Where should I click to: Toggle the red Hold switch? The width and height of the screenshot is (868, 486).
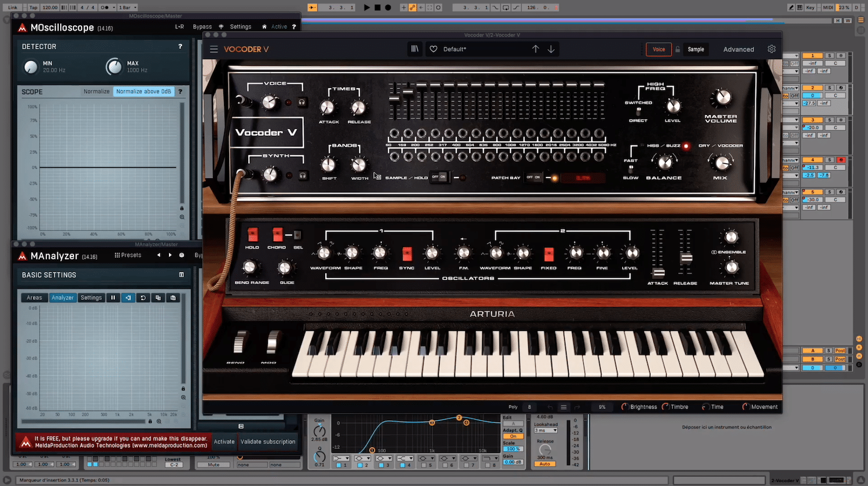point(252,234)
